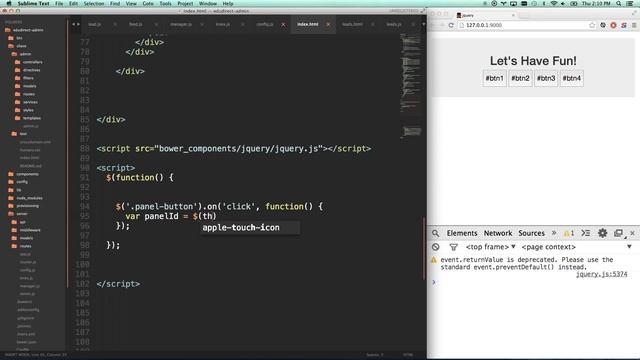Image resolution: width=640 pixels, height=360 pixels.
Task: Click the striped extension icon beside the Chrome menu
Action: 624,25
